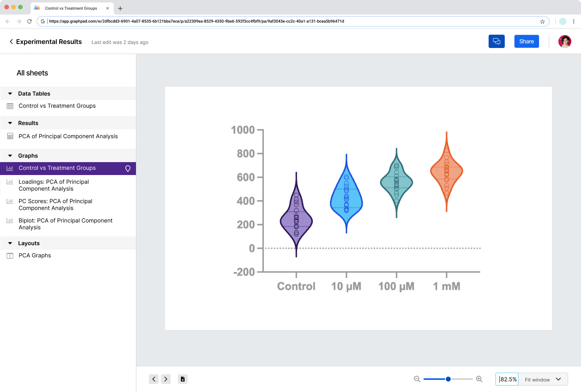Select the Biplot: PCA of Principal Component Analysis graph
The height and width of the screenshot is (392, 581).
tap(65, 224)
